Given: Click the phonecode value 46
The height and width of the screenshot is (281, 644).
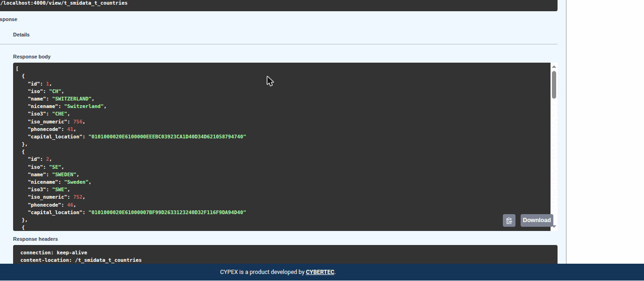Looking at the screenshot, I should pyautogui.click(x=70, y=205).
